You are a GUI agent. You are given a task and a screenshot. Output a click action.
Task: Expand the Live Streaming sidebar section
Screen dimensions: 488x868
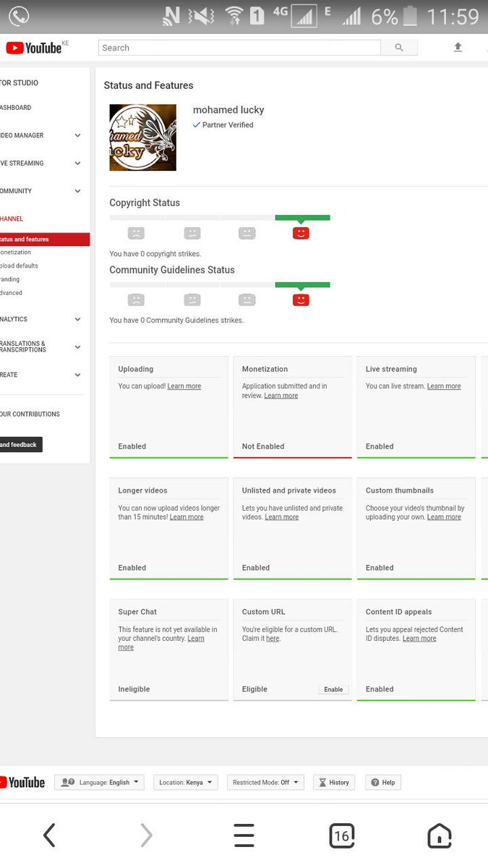coord(77,163)
